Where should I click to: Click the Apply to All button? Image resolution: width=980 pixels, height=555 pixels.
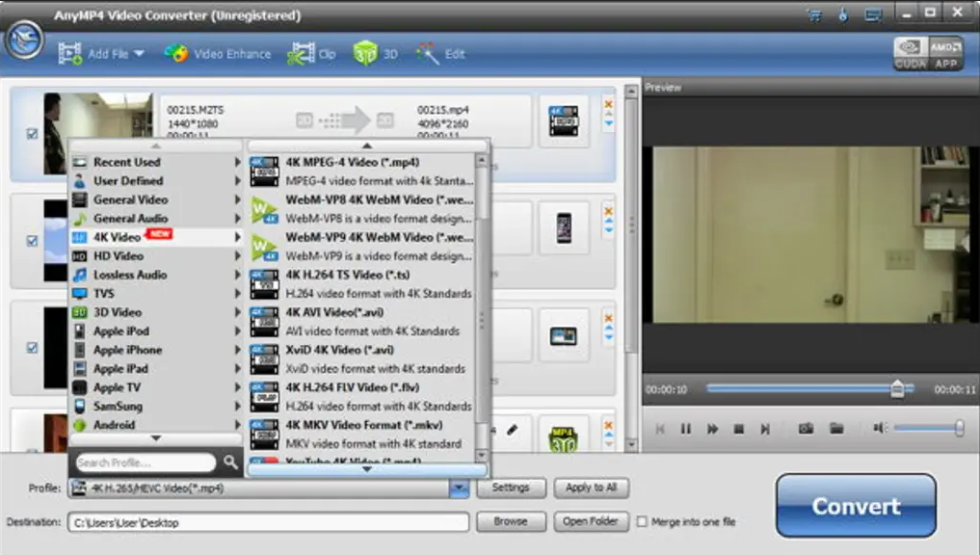(x=592, y=488)
